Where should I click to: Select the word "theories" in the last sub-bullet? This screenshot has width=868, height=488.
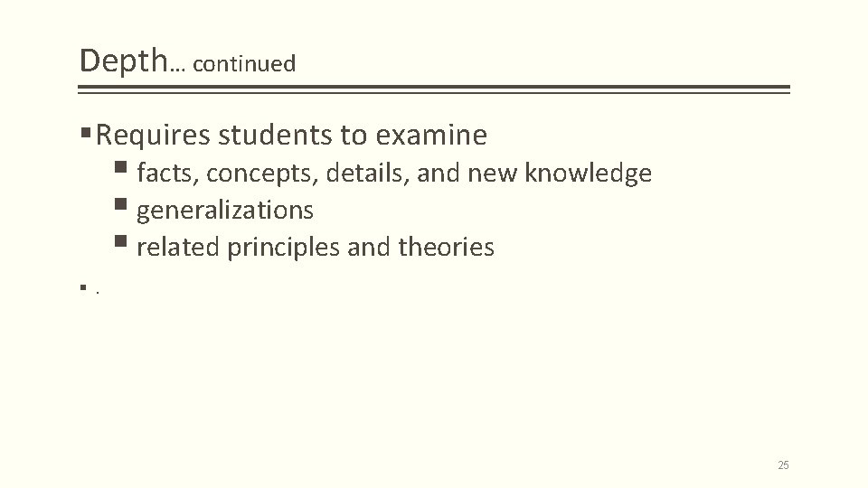(x=446, y=247)
